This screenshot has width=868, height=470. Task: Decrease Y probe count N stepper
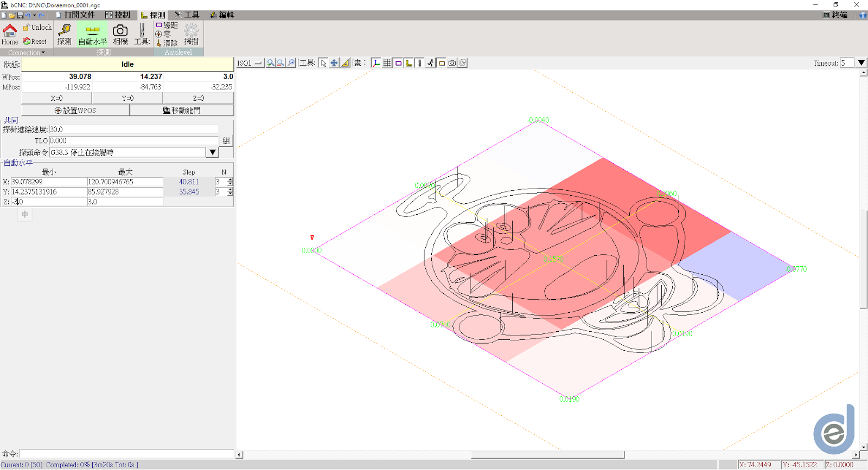230,194
